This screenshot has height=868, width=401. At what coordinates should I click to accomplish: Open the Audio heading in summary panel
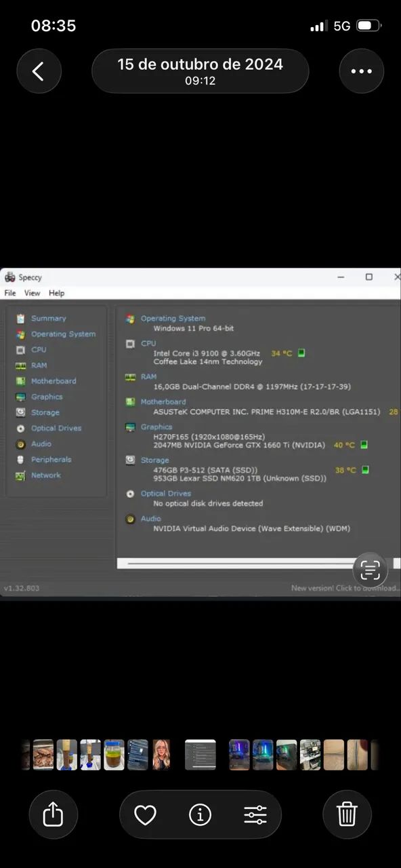pyautogui.click(x=151, y=518)
